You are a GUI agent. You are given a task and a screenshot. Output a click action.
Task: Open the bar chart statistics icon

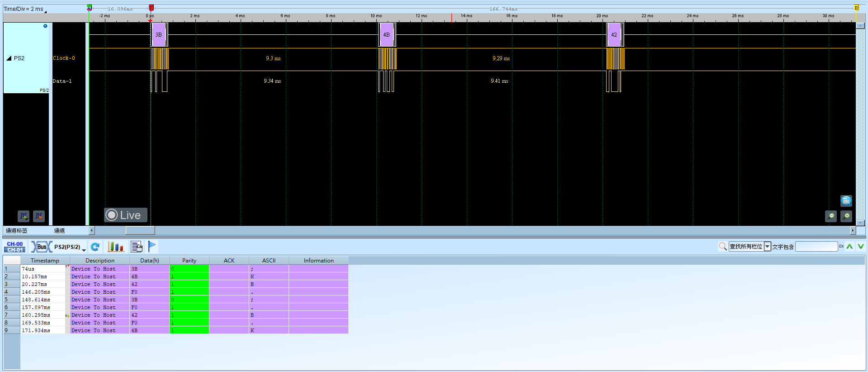point(115,247)
